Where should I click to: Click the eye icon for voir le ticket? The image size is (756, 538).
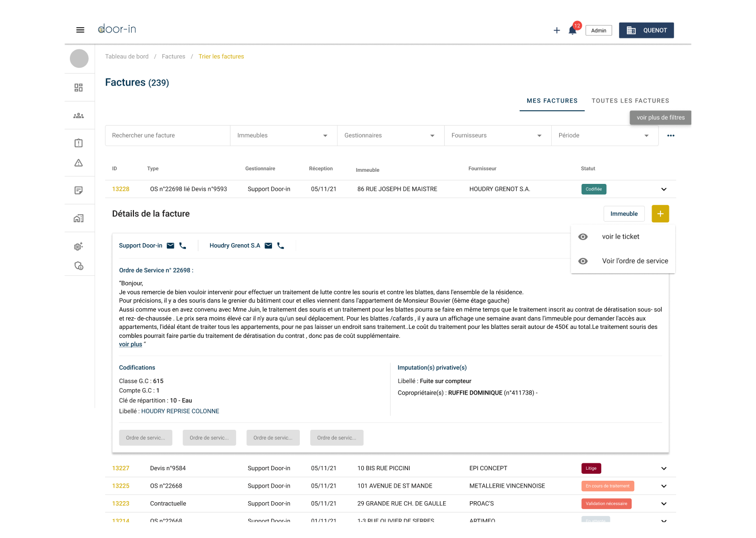coord(583,236)
